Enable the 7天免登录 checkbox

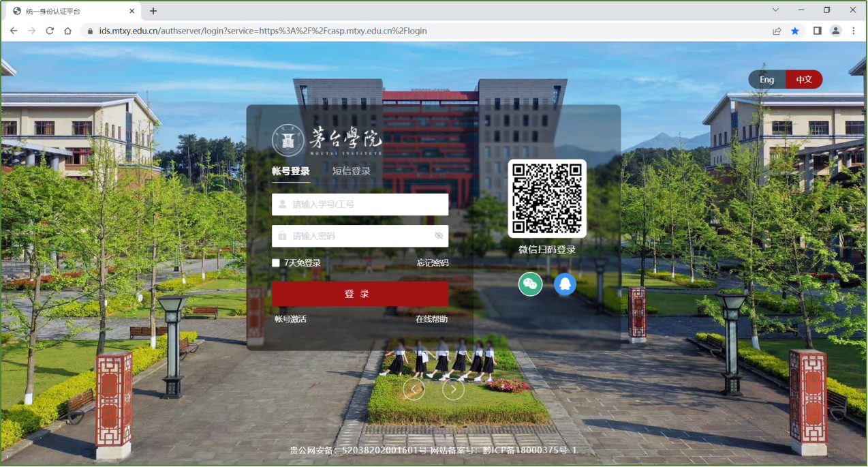[x=276, y=263]
